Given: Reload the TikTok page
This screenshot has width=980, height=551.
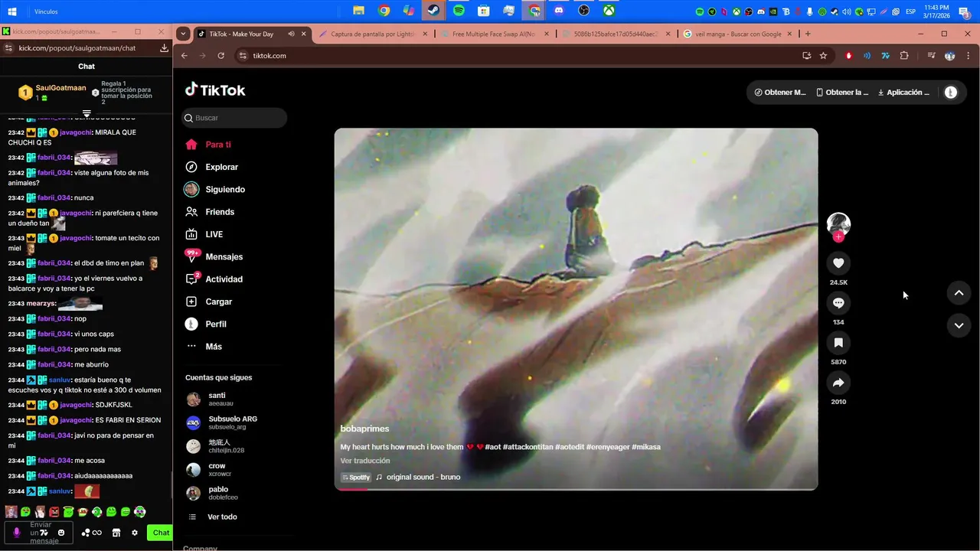Looking at the screenshot, I should point(221,56).
